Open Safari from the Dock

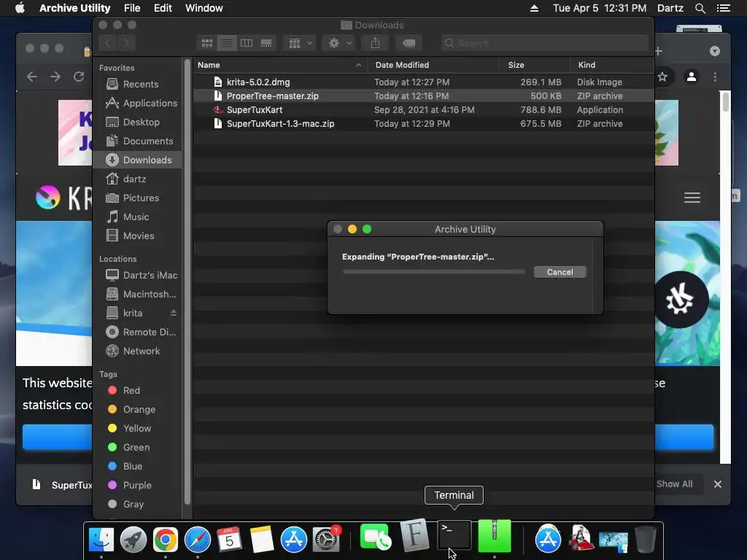(x=198, y=540)
